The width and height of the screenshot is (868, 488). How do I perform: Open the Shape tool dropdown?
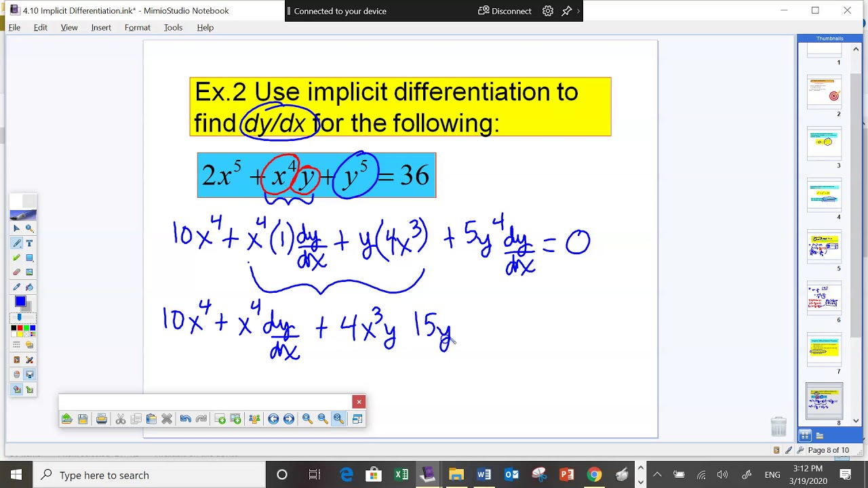(x=29, y=258)
